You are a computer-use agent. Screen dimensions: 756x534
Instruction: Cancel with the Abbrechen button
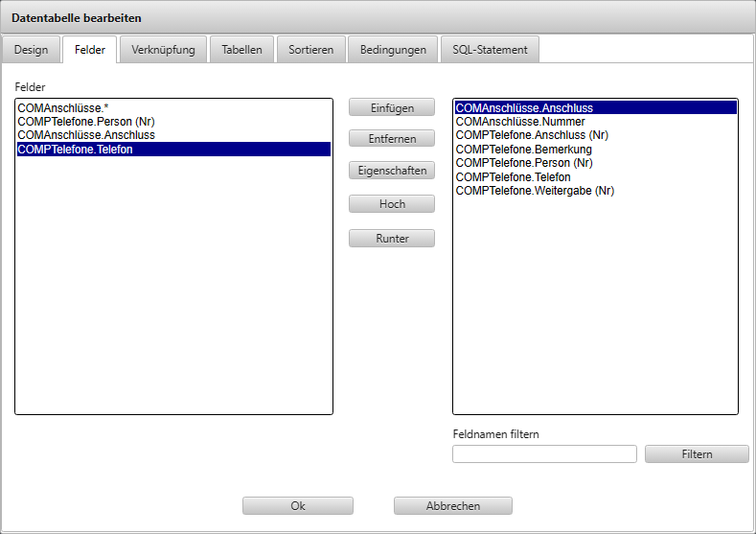tap(452, 505)
